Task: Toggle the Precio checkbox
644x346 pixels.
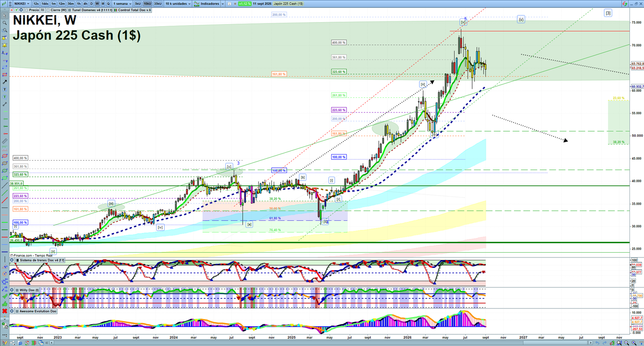Action: coord(27,10)
